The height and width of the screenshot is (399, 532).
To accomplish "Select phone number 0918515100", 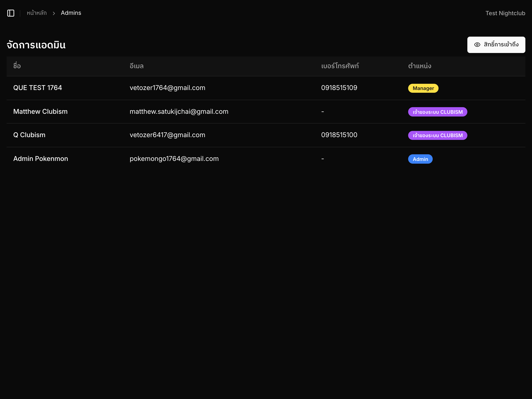I will 339,135.
